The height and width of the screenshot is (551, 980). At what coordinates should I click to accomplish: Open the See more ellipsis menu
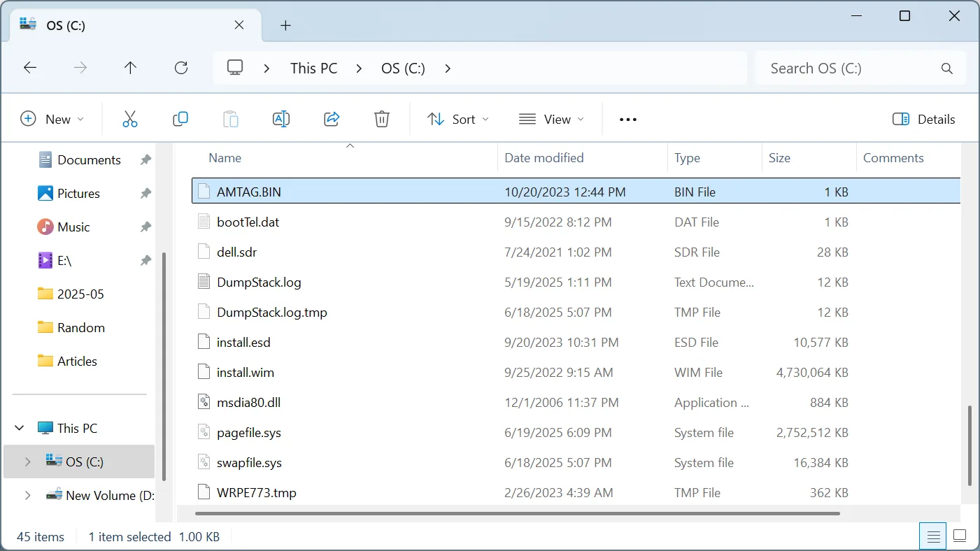(x=628, y=120)
